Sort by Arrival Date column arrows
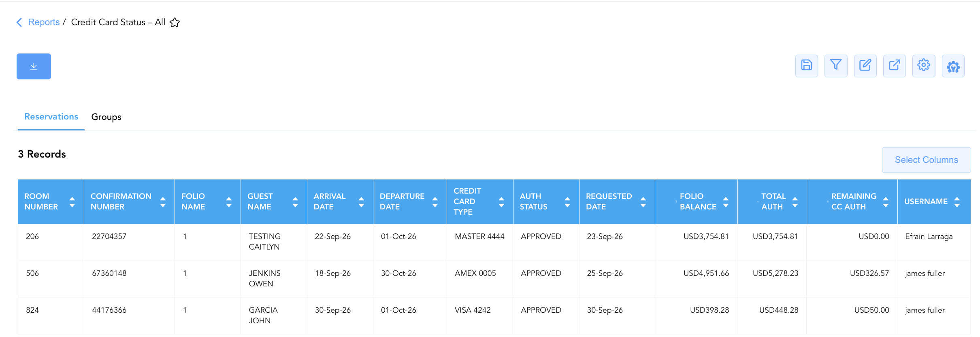This screenshot has width=980, height=337. (361, 202)
